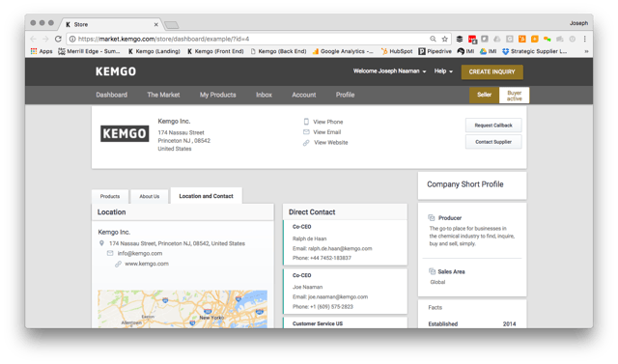
Task: Click the CREATE INQUIRY button
Action: pos(492,71)
